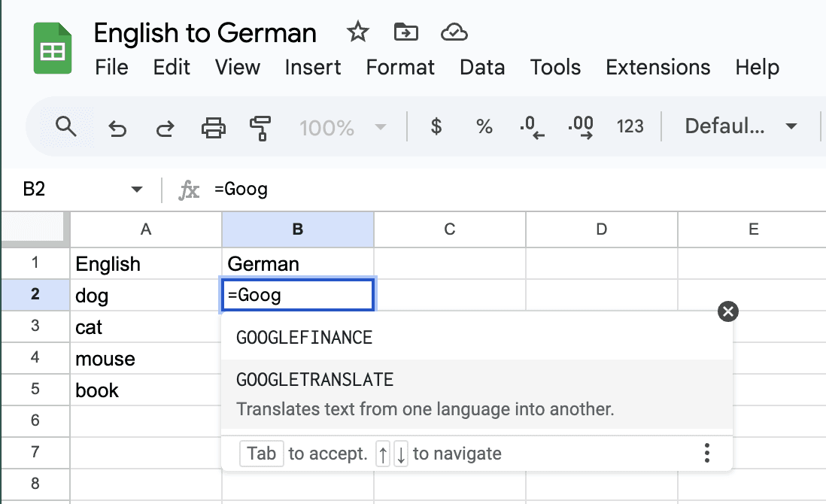
Task: Dismiss the formula suggestions popup
Action: coord(728,311)
